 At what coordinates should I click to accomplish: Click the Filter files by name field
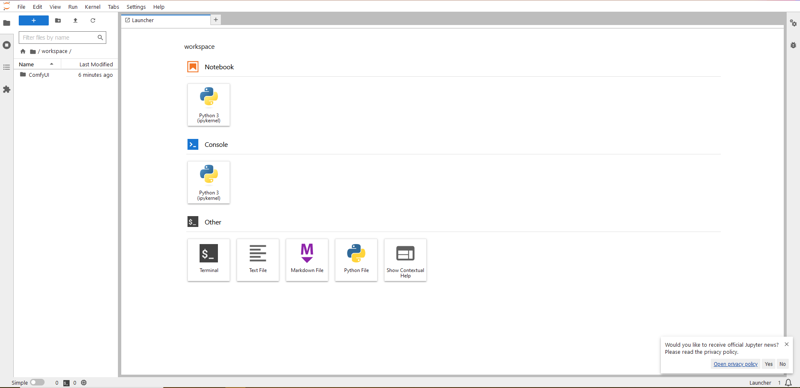[x=62, y=37]
